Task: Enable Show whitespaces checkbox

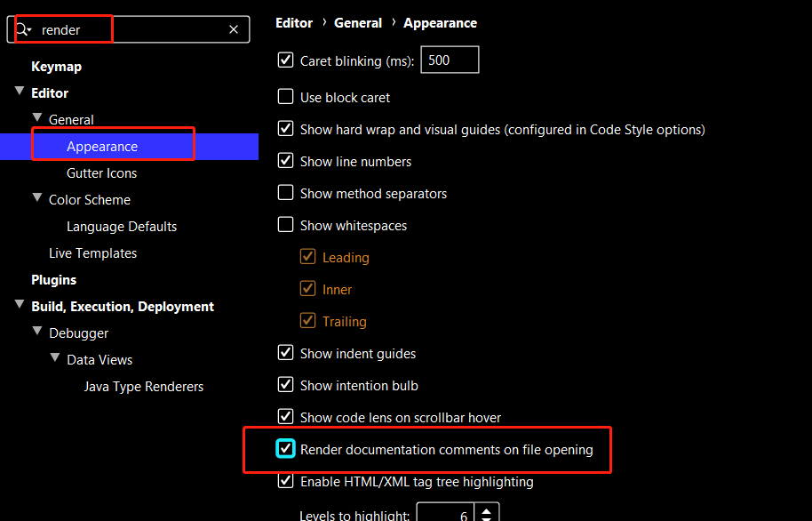Action: (285, 225)
